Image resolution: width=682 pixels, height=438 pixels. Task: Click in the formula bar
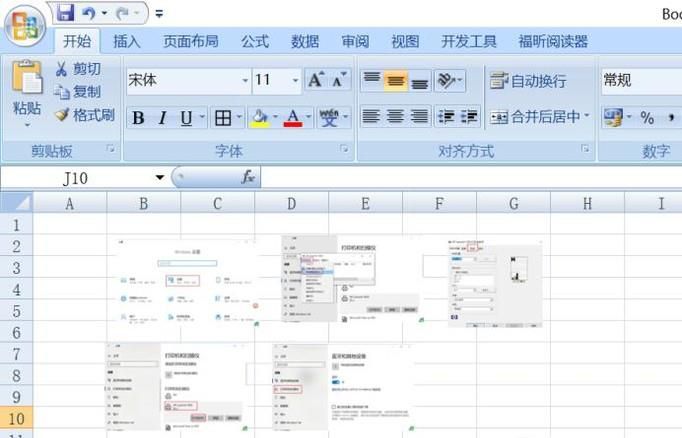pos(471,177)
